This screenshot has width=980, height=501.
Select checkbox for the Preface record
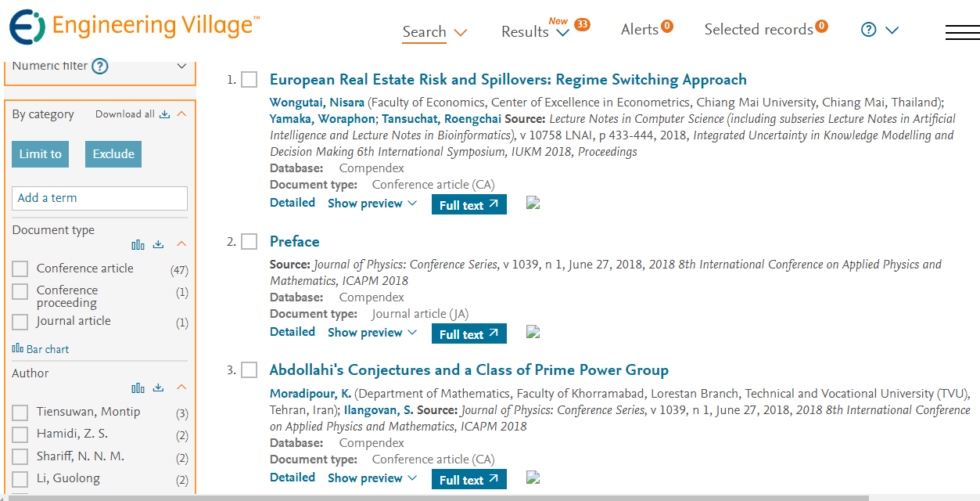249,242
